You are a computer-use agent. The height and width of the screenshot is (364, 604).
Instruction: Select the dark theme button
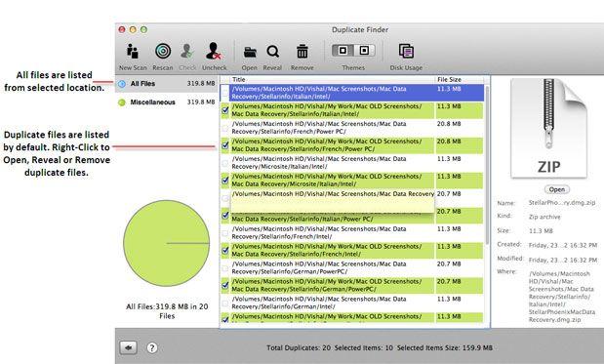(342, 50)
